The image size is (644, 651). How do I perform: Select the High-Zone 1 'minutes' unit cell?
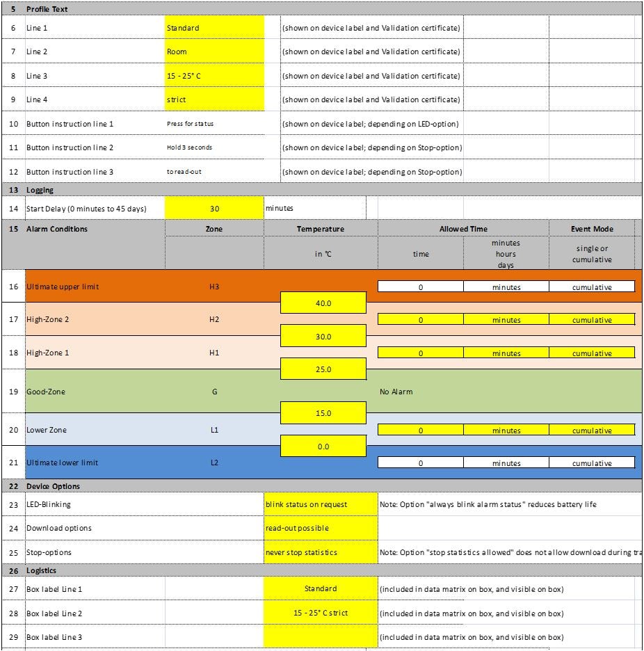pyautogui.click(x=506, y=353)
